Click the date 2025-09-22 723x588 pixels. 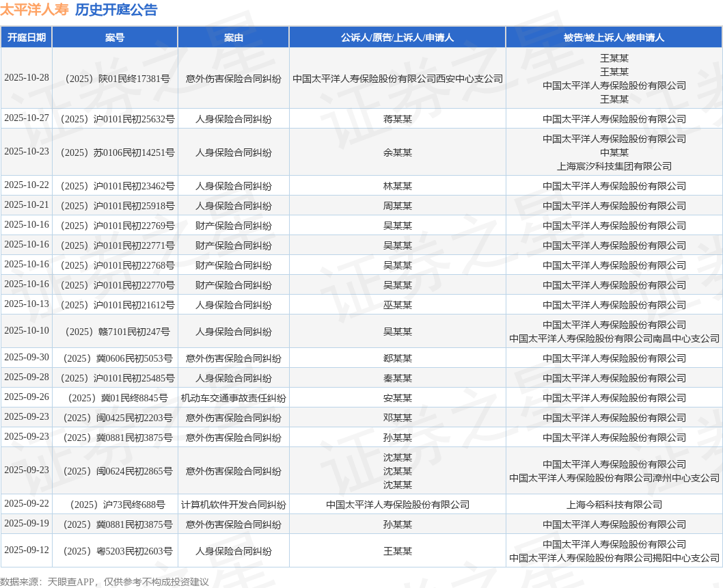click(27, 504)
